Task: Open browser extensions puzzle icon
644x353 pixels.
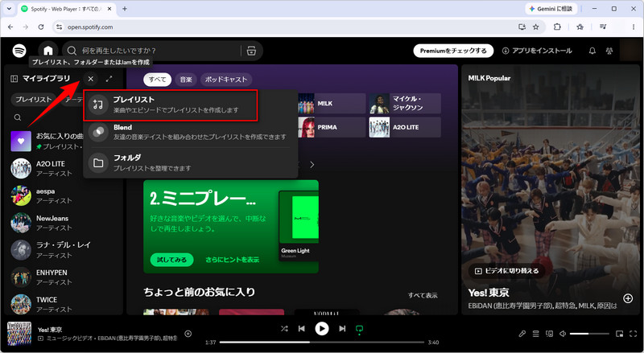Action: 557,27
